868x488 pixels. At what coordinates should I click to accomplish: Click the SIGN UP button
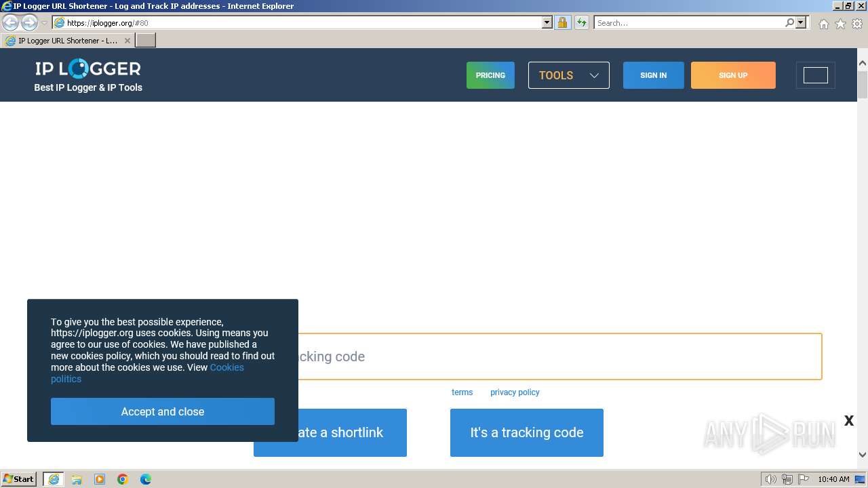[733, 75]
